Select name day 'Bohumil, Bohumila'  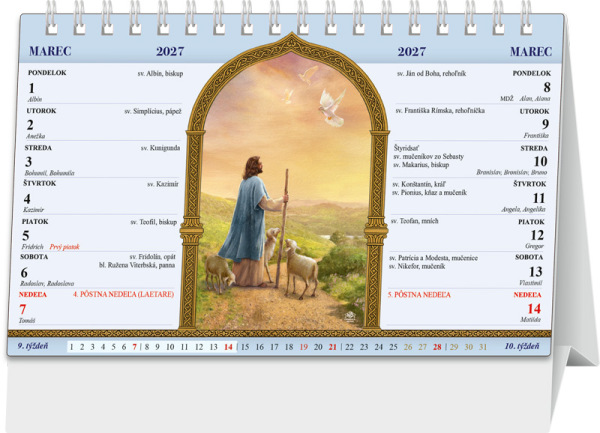coord(49,173)
